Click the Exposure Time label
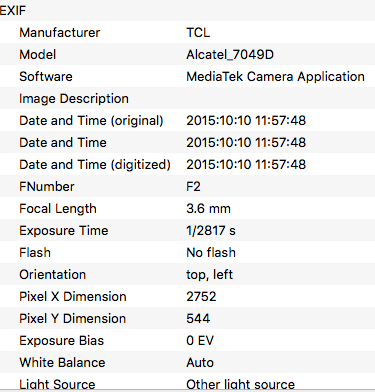 (x=64, y=231)
